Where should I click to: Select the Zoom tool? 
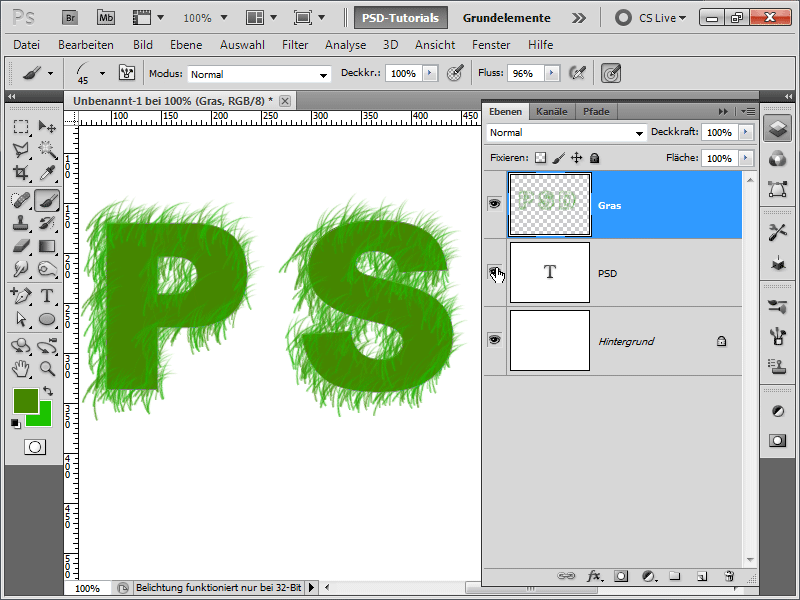[47, 368]
